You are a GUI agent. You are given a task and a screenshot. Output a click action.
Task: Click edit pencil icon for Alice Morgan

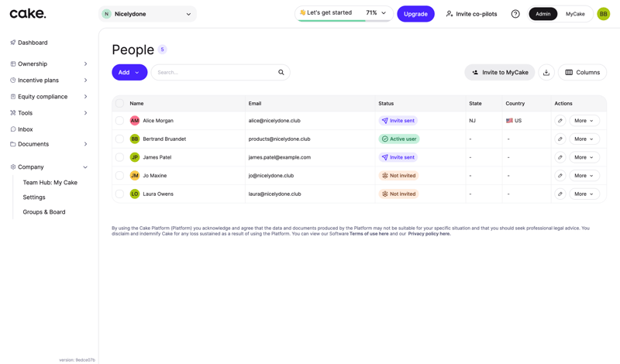(x=560, y=121)
